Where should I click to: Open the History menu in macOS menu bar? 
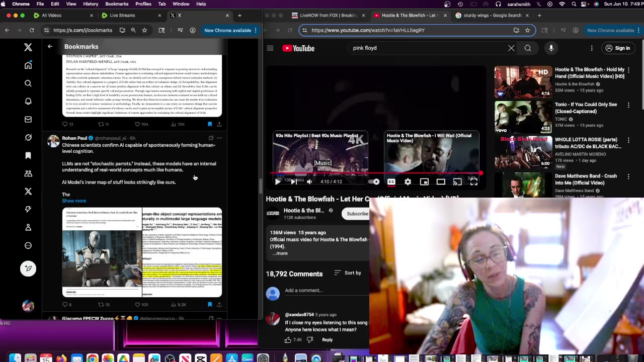pos(91,4)
